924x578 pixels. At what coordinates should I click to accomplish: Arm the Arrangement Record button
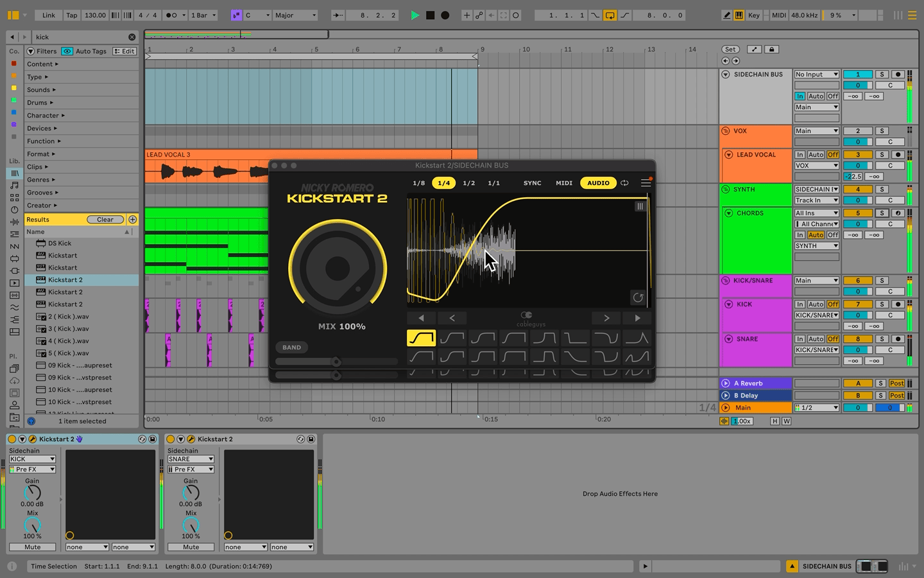click(x=445, y=15)
